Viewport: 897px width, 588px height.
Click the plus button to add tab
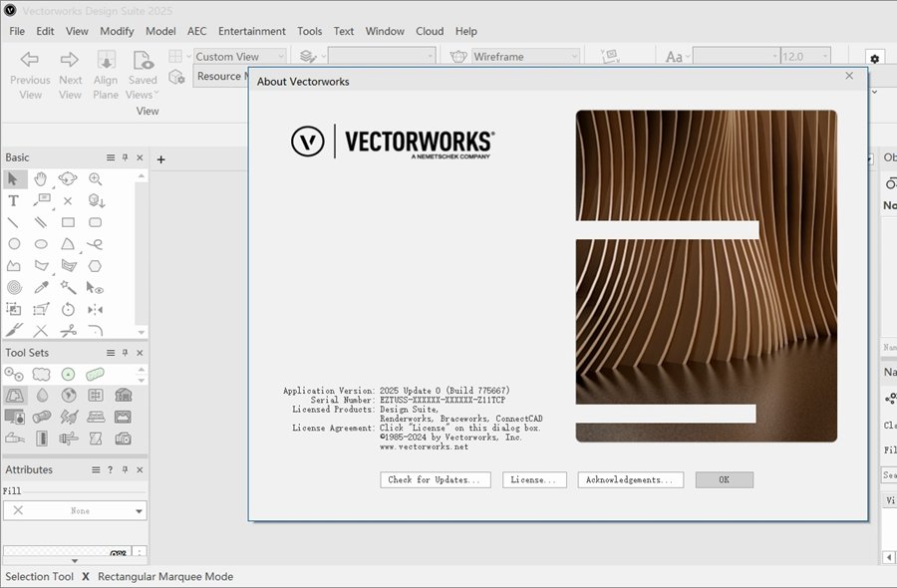(160, 159)
